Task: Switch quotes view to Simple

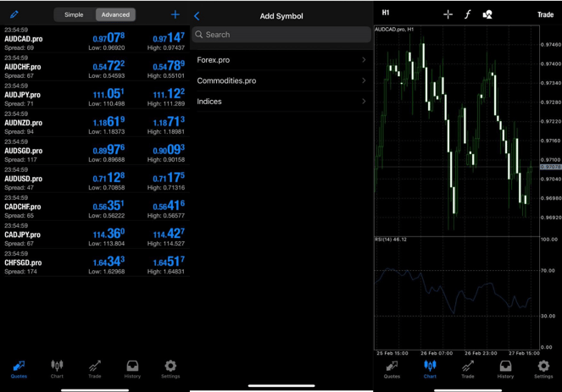Action: tap(75, 14)
